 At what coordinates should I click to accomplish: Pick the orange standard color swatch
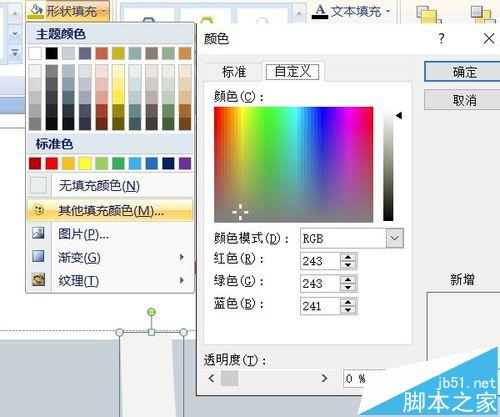68,163
